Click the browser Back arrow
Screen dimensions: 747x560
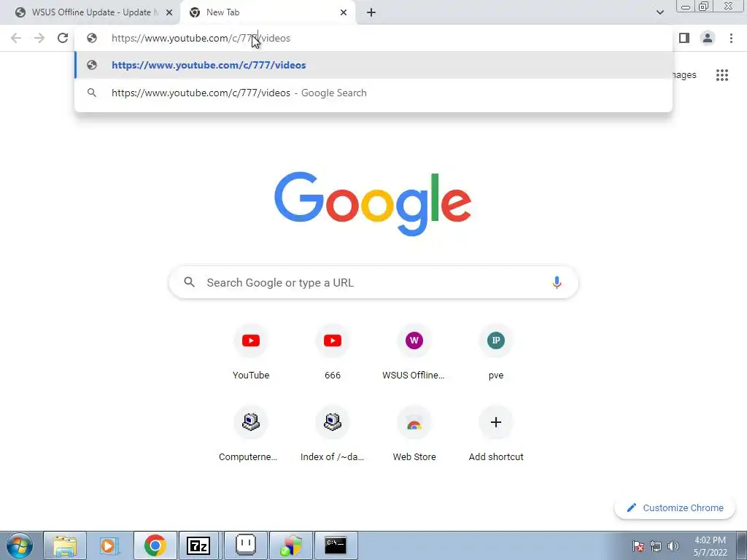pyautogui.click(x=16, y=38)
